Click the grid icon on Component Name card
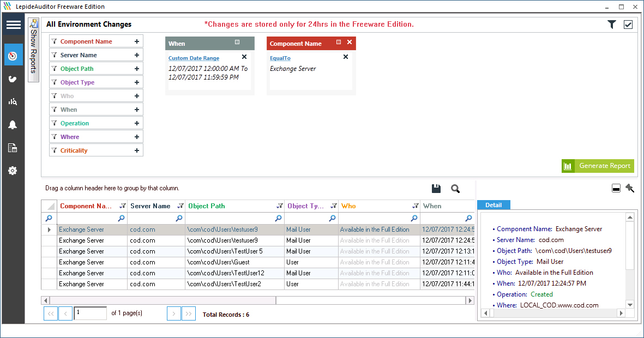644x338 pixels. coord(339,43)
